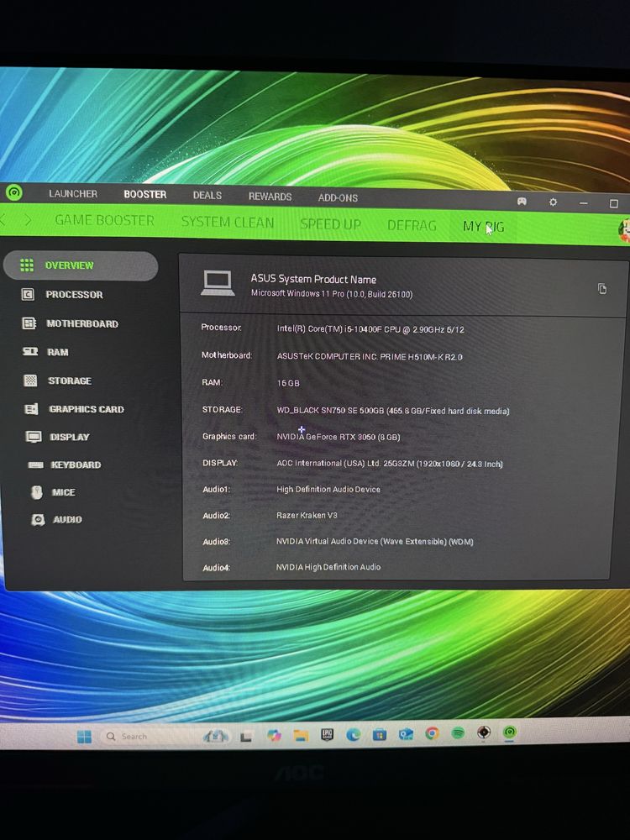Click the Intel Core i5-10400F processor value
The height and width of the screenshot is (840, 630).
point(370,329)
